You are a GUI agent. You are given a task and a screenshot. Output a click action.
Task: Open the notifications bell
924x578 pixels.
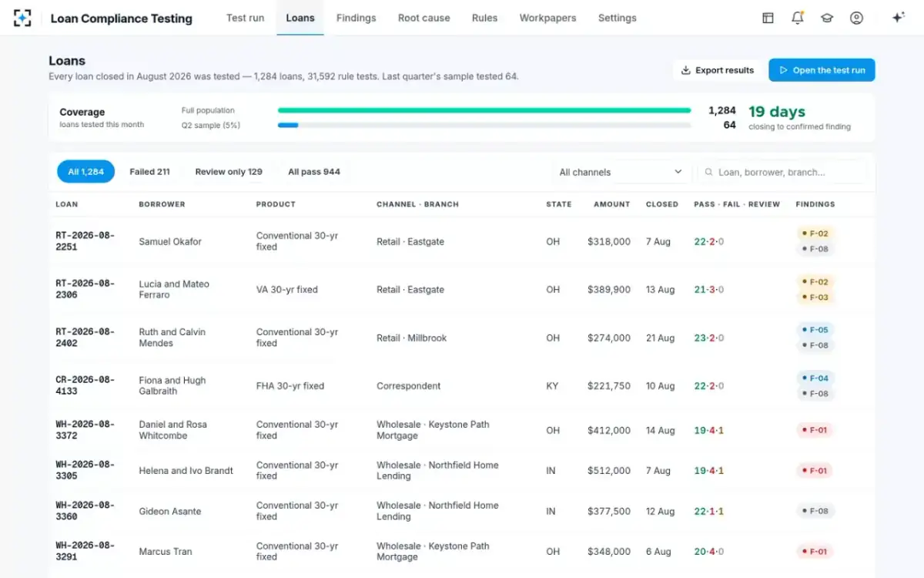[798, 18]
